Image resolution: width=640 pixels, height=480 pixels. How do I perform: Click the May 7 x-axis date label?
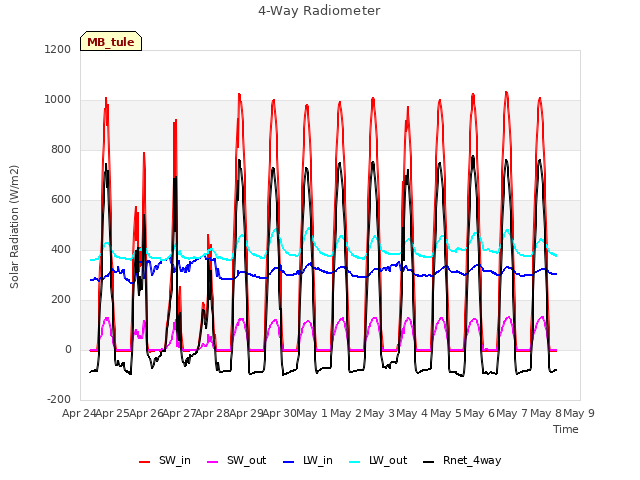pyautogui.click(x=512, y=413)
